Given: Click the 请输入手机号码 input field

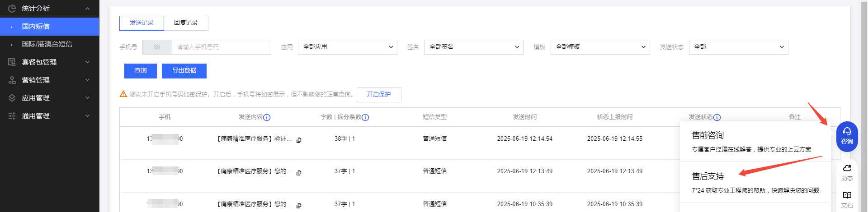Looking at the screenshot, I should (221, 47).
